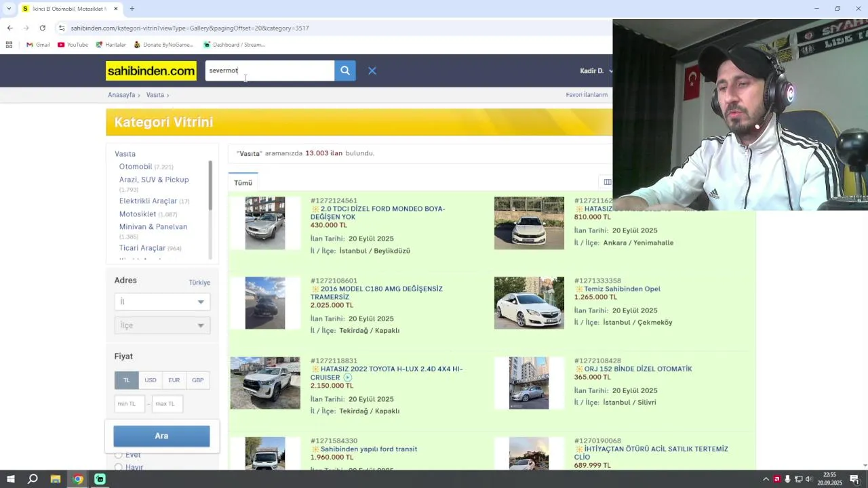Open the green streaming app in taskbar
This screenshot has width=868, height=488.
[x=100, y=479]
